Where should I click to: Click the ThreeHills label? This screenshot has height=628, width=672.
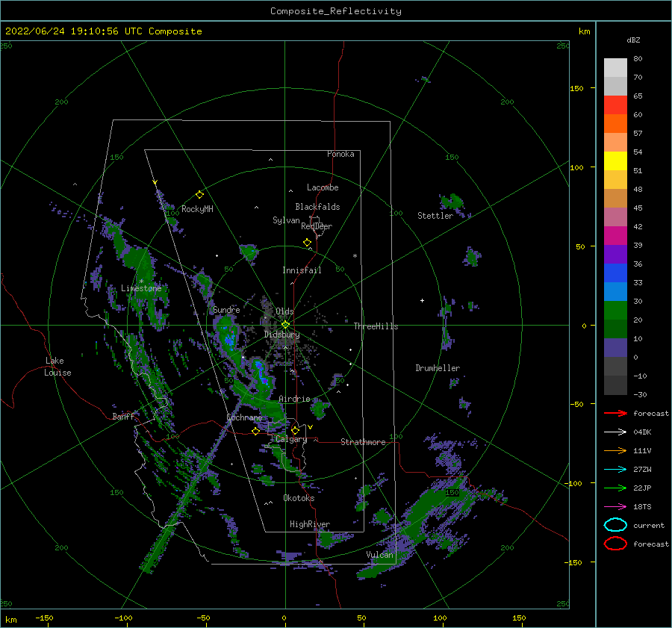tap(376, 326)
